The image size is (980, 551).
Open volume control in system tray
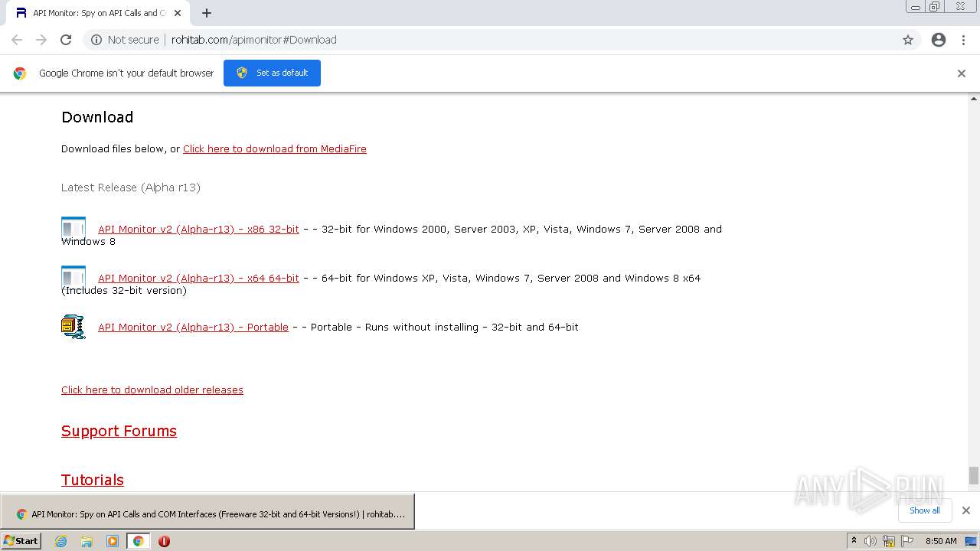click(871, 541)
